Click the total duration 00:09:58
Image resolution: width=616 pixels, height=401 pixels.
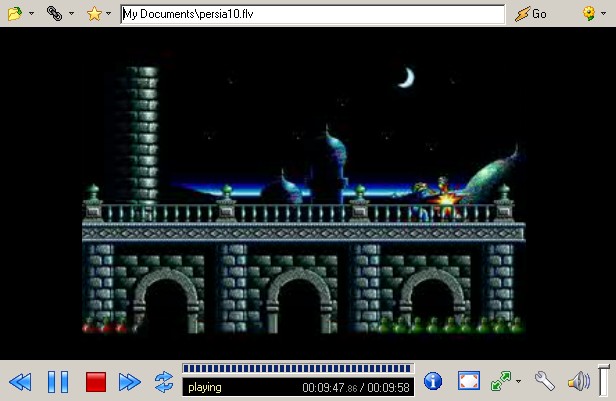pos(388,388)
